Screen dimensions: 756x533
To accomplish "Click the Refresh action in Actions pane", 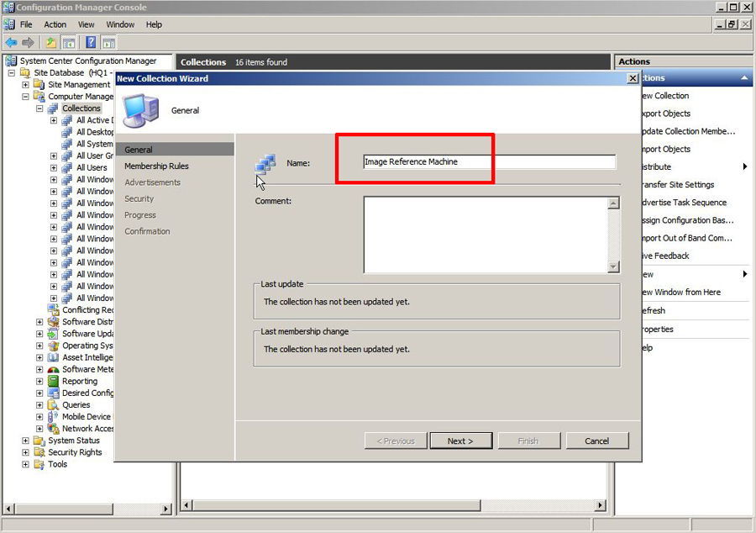I will pyautogui.click(x=654, y=310).
